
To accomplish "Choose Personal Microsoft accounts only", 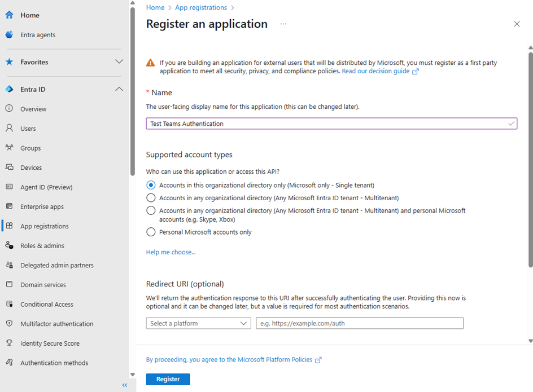I will pos(151,232).
